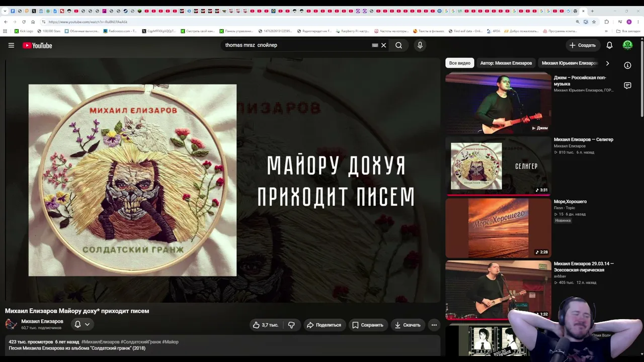
Task: Open Эсесовская-лирическая video thumbnail
Action: [x=498, y=290]
